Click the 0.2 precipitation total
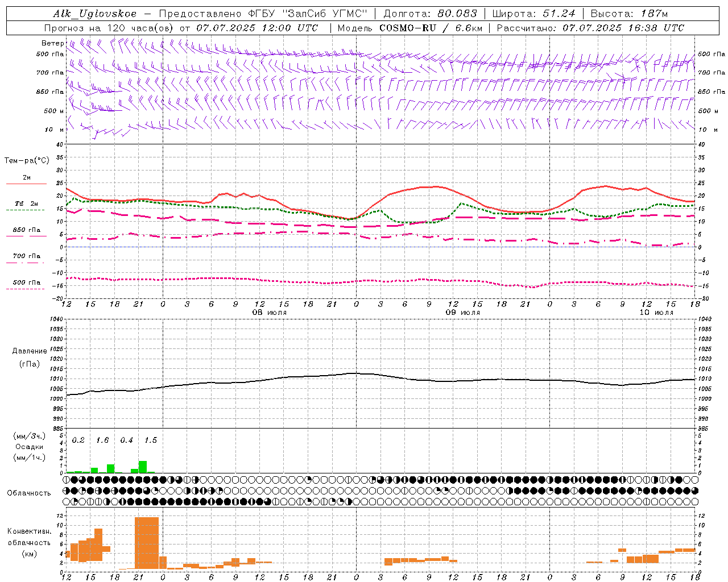Screen dimensions: 728x582 pos(78,440)
